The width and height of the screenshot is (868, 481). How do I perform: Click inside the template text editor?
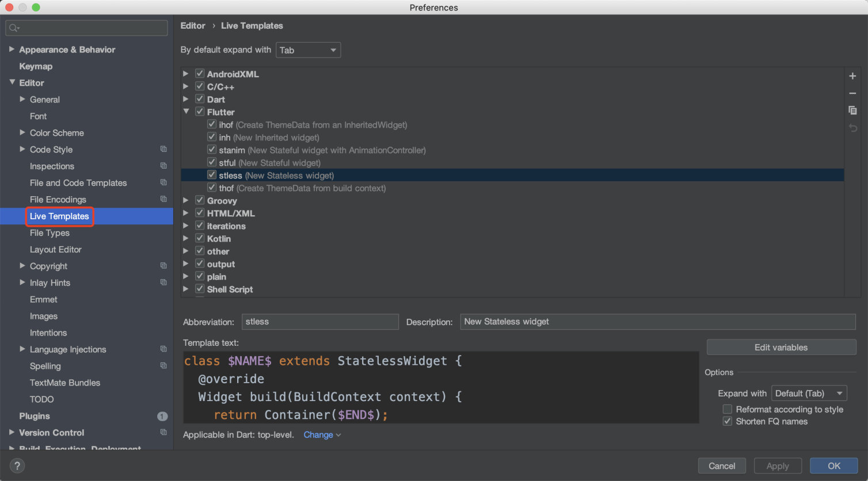[441, 388]
